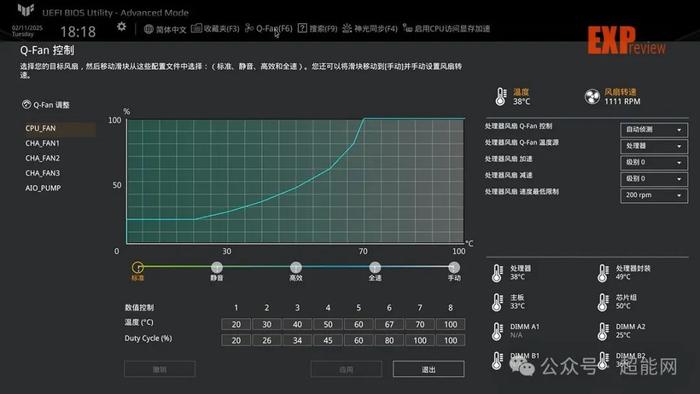Expand 处理器风扇 Q-Fan 控制 dropdown 自动检测

tap(654, 130)
